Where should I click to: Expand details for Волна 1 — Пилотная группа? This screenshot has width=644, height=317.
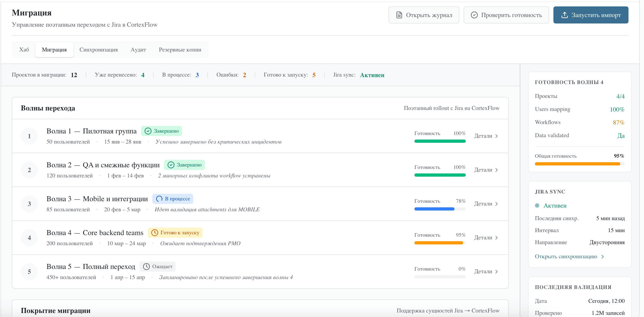[x=486, y=136]
